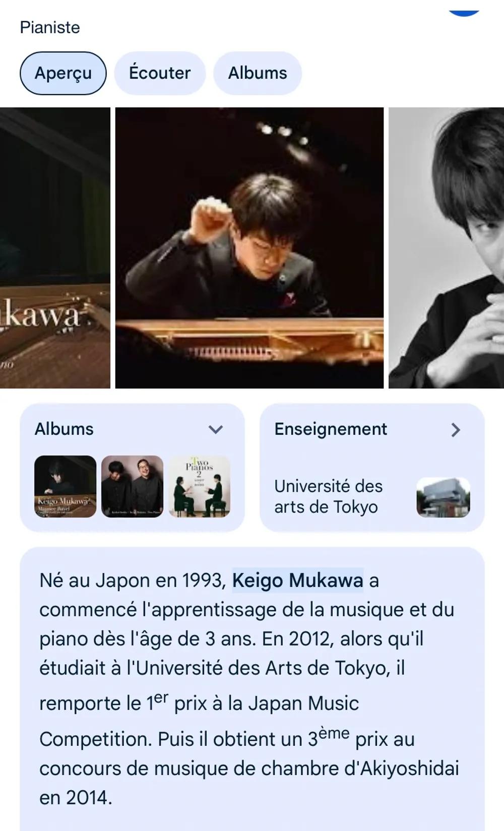Click the highlighted Keigo Mukawa name
This screenshot has width=504, height=831.
tap(297, 581)
